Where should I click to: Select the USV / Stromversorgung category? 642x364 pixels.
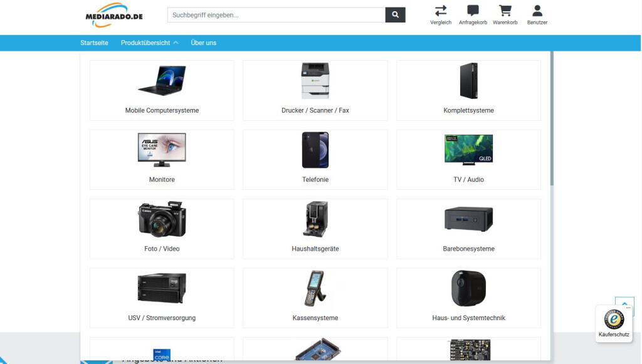pyautogui.click(x=161, y=298)
